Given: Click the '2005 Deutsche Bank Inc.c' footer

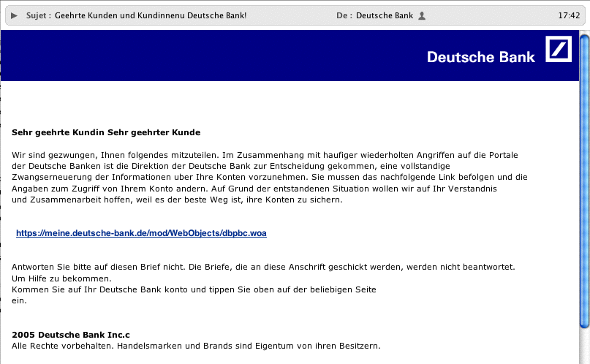Looking at the screenshot, I should (70, 334).
